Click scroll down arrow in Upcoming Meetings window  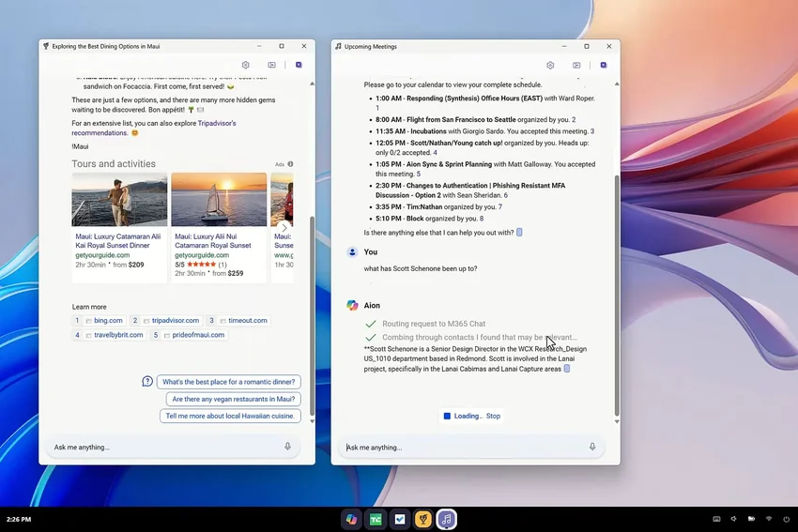click(x=617, y=421)
